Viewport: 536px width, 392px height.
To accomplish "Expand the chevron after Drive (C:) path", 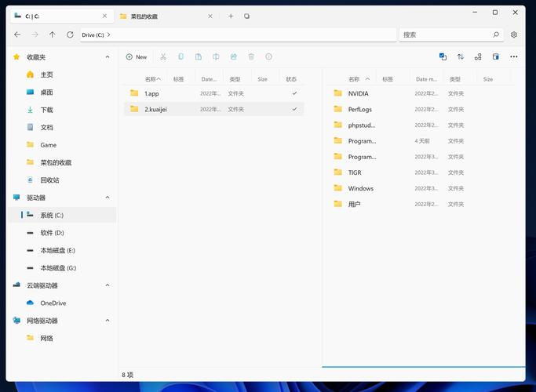I will coord(109,34).
